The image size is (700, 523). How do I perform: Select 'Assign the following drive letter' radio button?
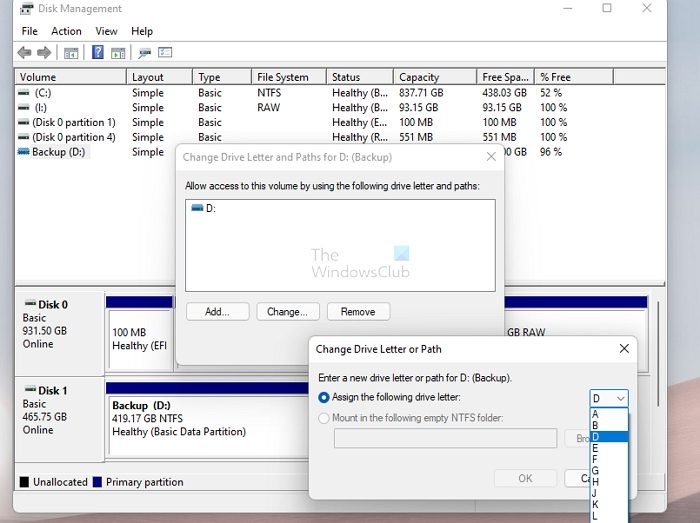pos(324,397)
